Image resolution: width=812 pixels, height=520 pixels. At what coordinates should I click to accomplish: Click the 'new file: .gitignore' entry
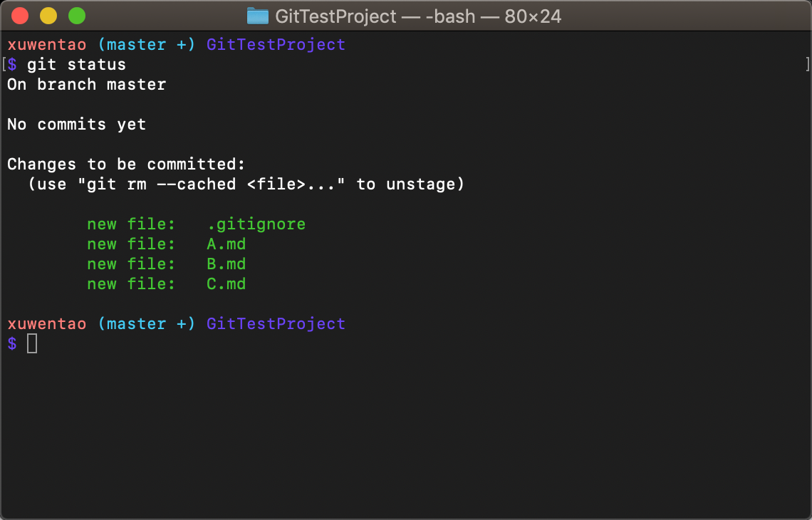[197, 224]
